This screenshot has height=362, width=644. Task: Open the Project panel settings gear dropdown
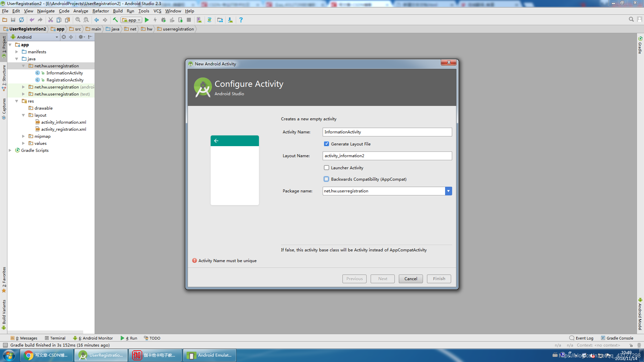pyautogui.click(x=82, y=37)
